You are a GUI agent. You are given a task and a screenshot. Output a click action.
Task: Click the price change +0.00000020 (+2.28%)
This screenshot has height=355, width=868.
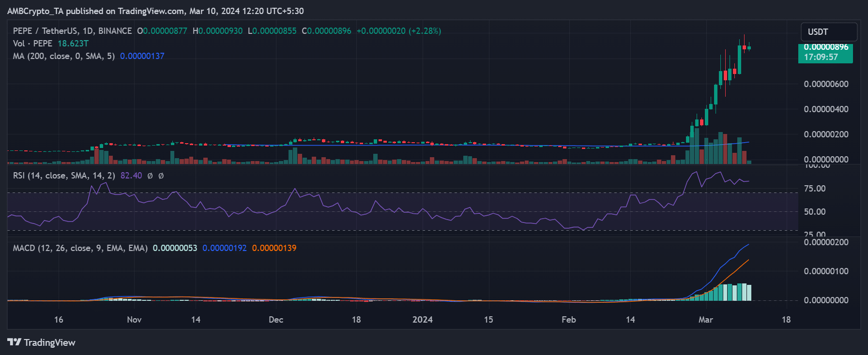tap(399, 31)
